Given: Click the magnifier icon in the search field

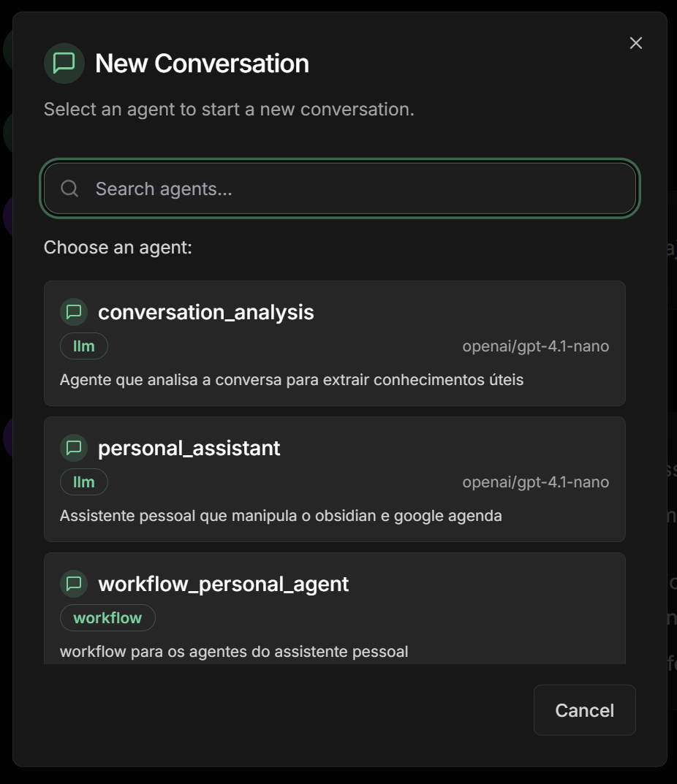Looking at the screenshot, I should 69,188.
